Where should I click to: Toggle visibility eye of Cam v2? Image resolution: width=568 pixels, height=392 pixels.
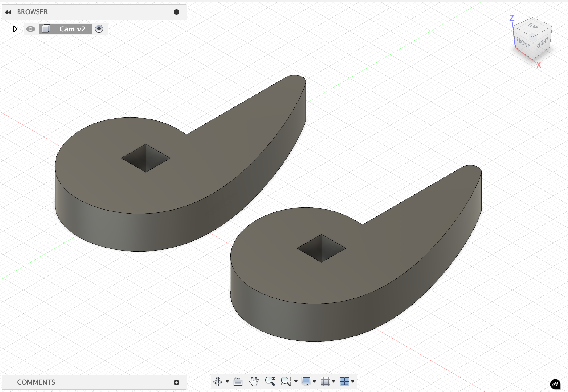pyautogui.click(x=30, y=29)
